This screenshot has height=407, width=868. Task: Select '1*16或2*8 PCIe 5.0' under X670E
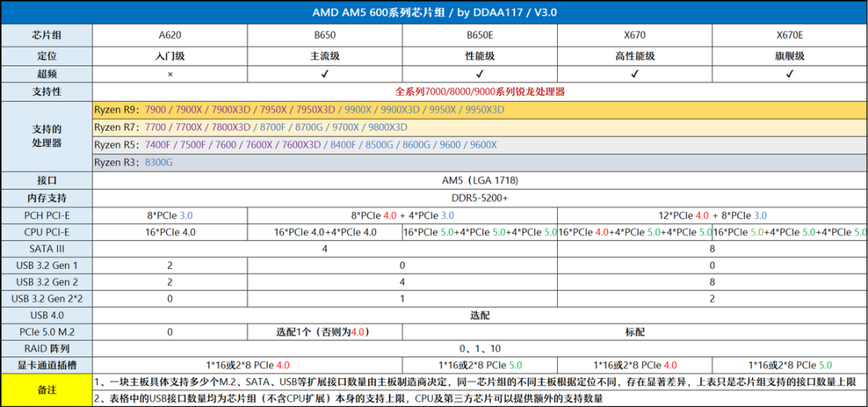tap(790, 365)
